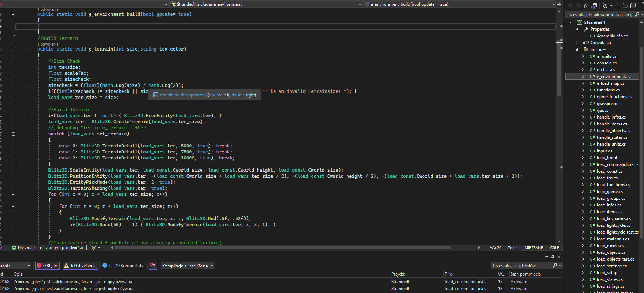Collapse the e_environment_build method outline
Screen dimensions: 644x293
tap(13, 15)
